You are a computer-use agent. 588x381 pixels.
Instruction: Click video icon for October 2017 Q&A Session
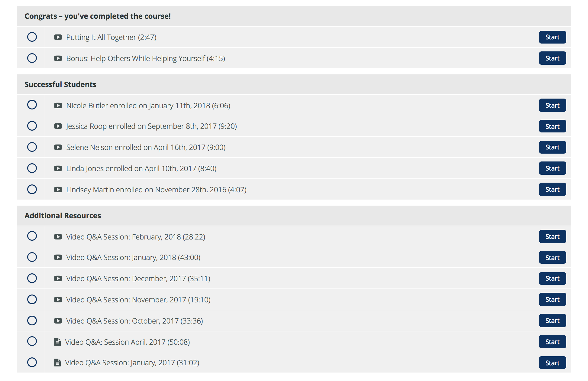(x=58, y=321)
